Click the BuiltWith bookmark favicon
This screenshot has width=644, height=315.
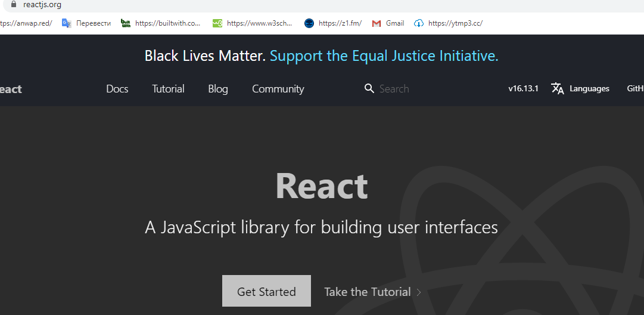(x=126, y=23)
